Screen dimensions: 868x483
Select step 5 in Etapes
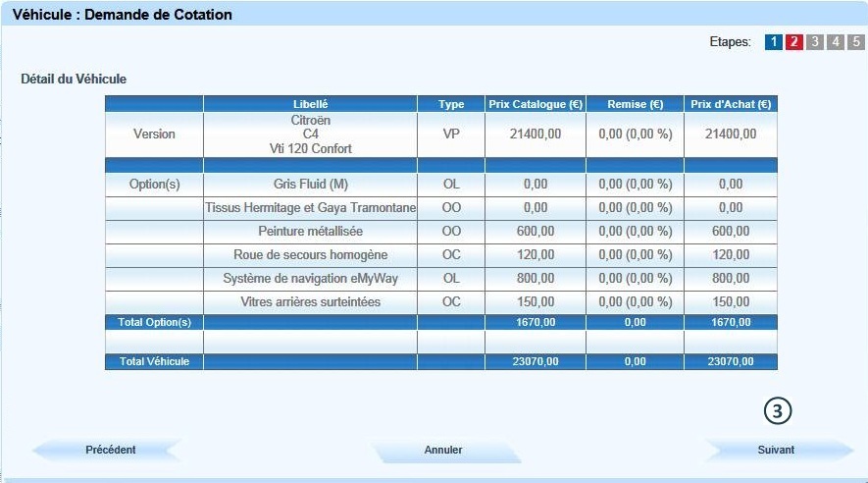click(x=856, y=42)
